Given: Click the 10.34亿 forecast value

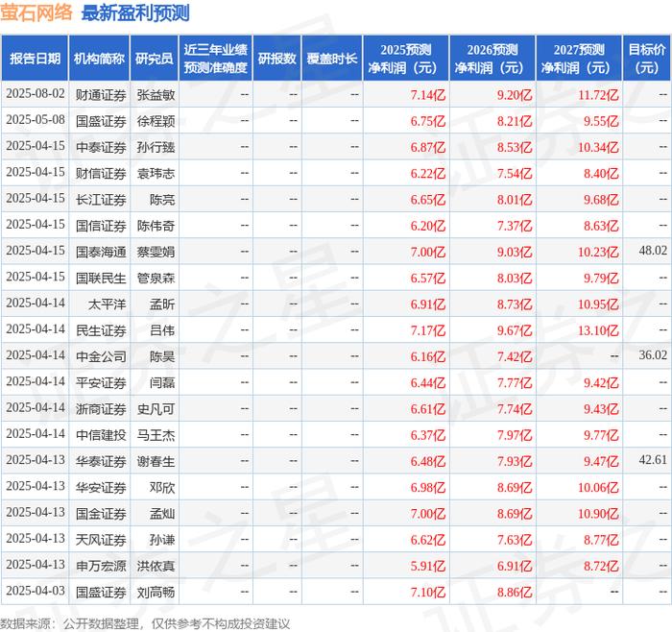Looking at the screenshot, I should pos(598,147).
